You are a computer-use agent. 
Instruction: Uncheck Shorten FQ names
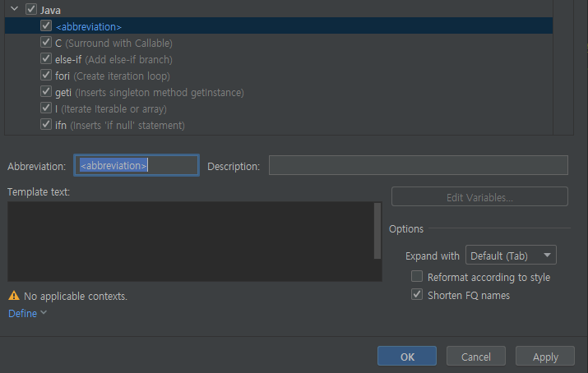(417, 294)
